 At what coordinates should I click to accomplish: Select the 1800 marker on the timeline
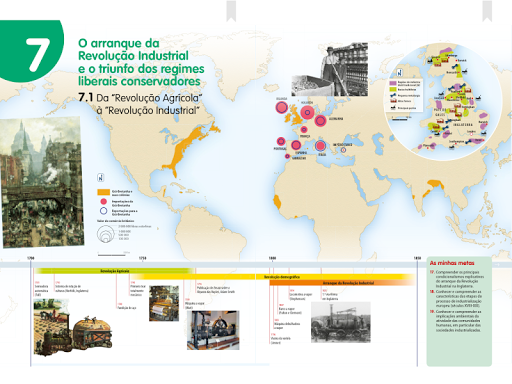tap(272, 258)
